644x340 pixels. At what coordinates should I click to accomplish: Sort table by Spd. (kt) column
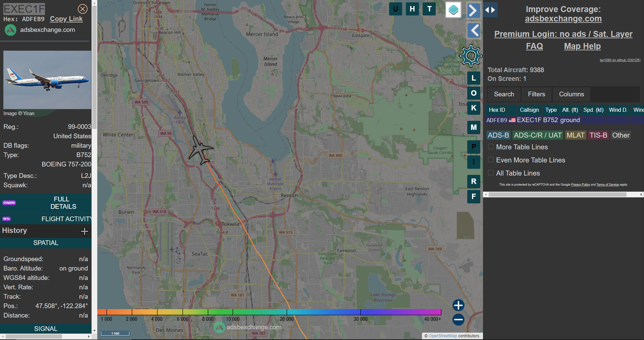point(593,110)
